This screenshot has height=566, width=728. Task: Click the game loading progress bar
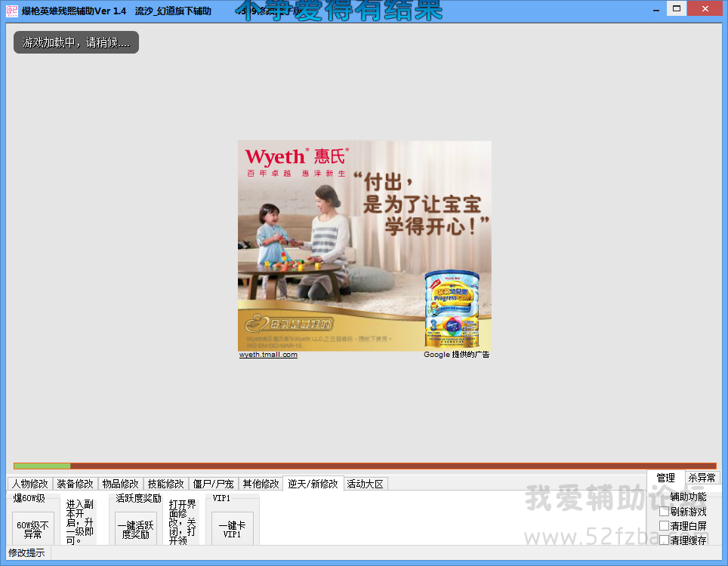coord(365,466)
